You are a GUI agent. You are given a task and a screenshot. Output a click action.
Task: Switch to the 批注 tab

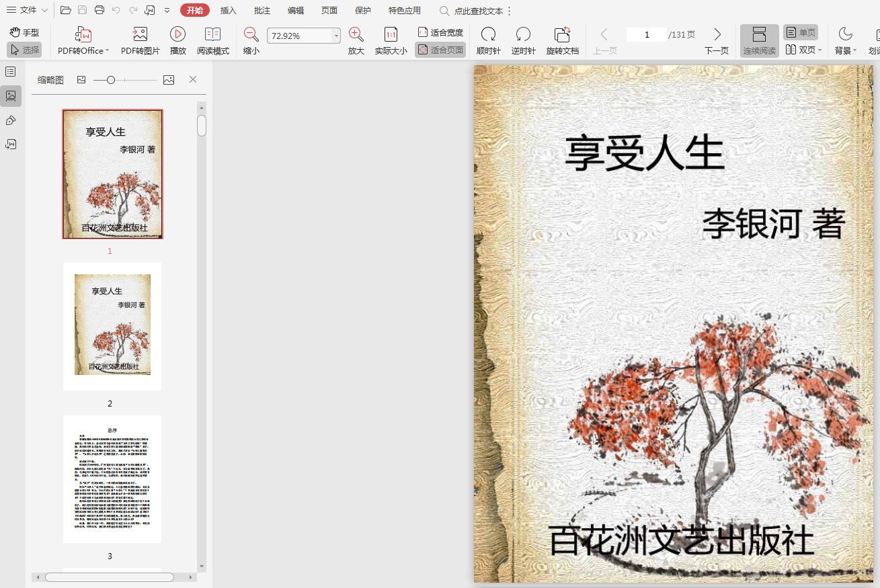click(x=262, y=11)
